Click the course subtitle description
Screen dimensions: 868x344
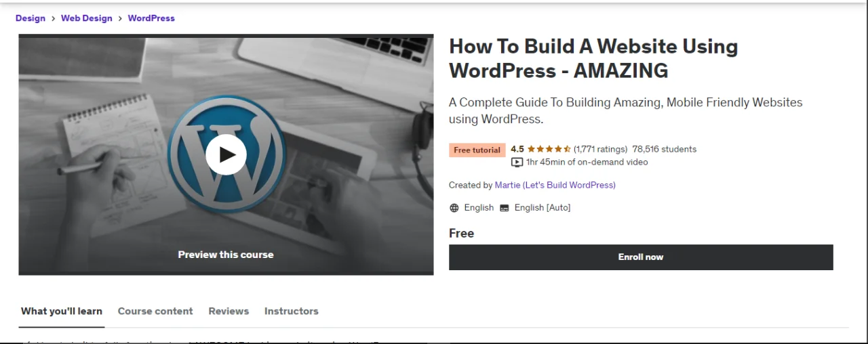pyautogui.click(x=625, y=110)
